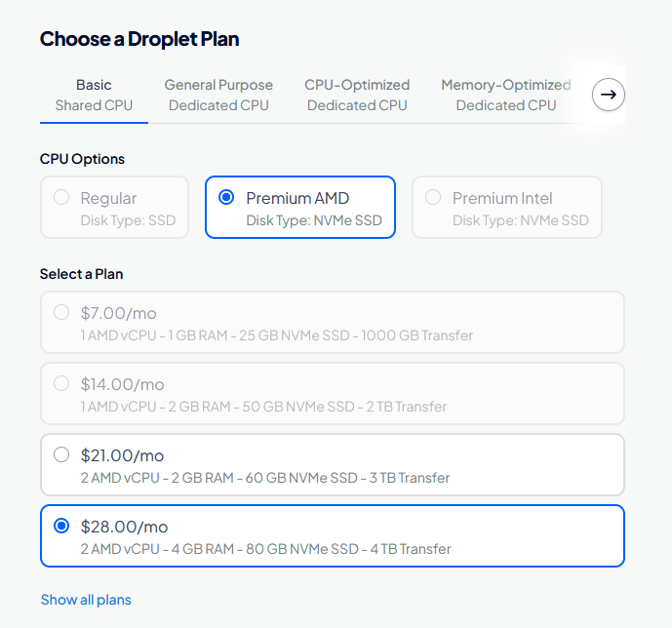Select the Regular CPU option radio button
The width and height of the screenshot is (672, 628).
(x=61, y=198)
